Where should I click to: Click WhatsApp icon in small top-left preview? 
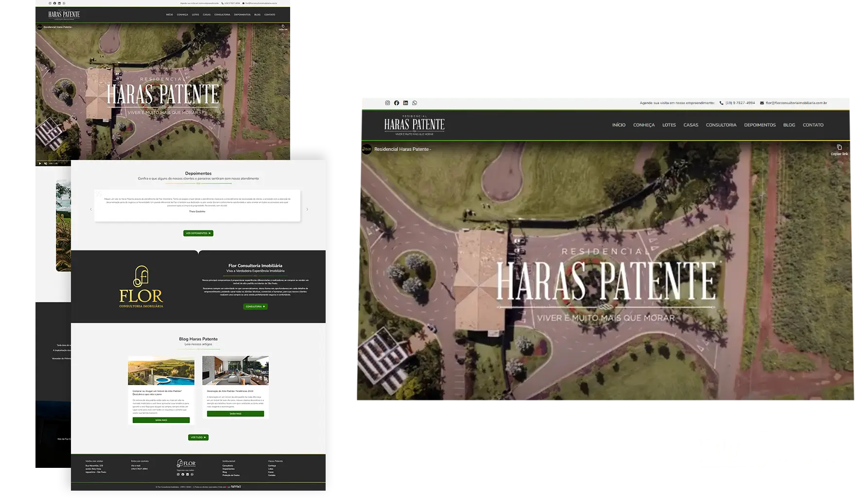64,3
